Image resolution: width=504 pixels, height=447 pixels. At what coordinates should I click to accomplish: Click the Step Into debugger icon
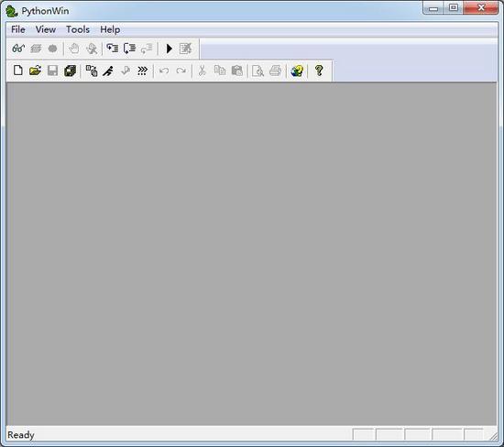click(x=113, y=49)
